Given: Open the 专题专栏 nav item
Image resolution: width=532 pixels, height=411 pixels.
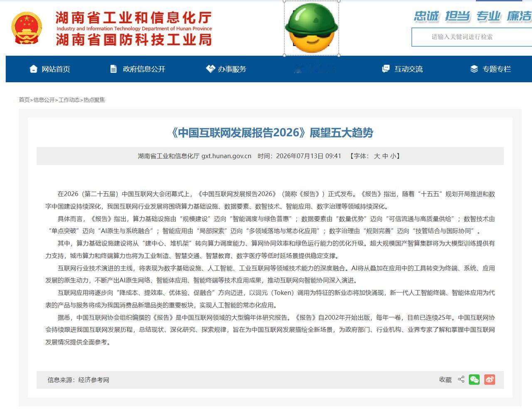Looking at the screenshot, I should [x=490, y=69].
